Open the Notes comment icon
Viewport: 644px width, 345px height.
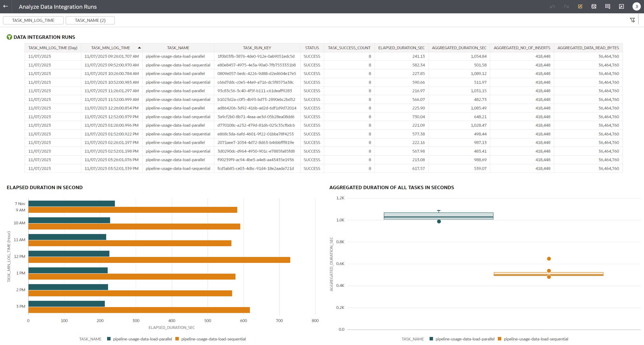coord(608,6)
